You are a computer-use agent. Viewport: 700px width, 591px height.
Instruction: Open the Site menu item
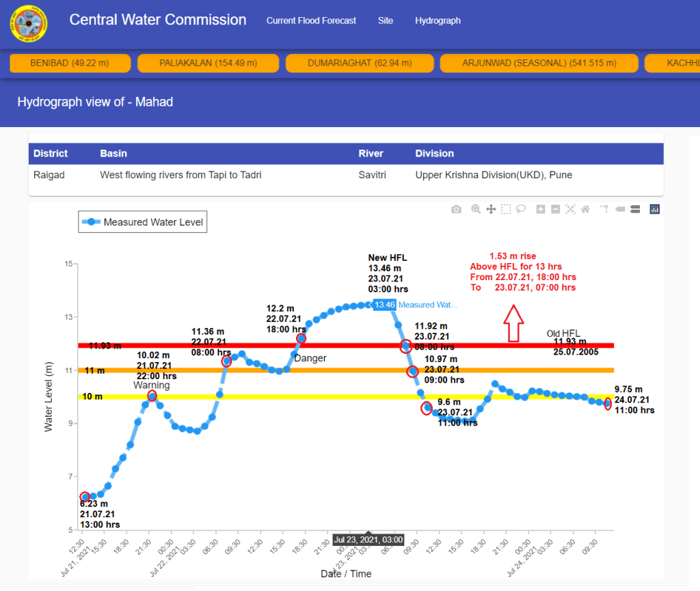(386, 20)
